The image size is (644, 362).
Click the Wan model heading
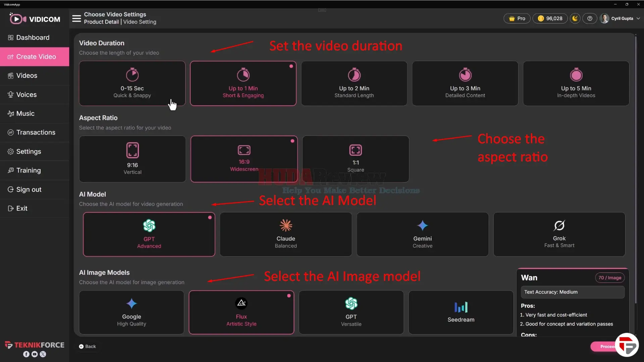529,278
